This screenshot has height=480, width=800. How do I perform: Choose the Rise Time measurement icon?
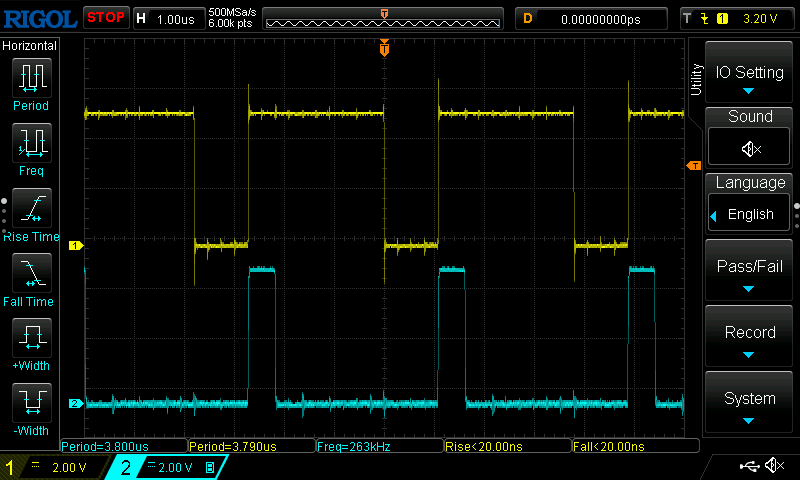click(x=31, y=208)
